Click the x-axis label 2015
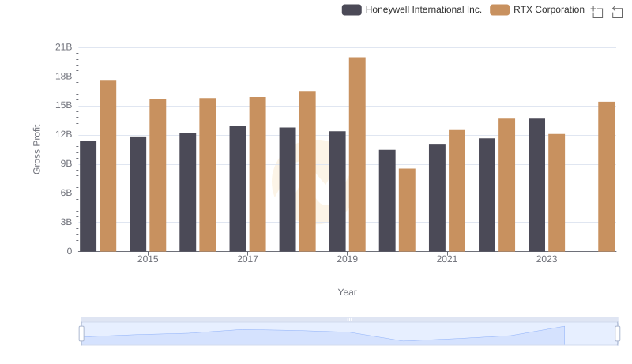Screen dimensions: 632x364 coord(148,259)
